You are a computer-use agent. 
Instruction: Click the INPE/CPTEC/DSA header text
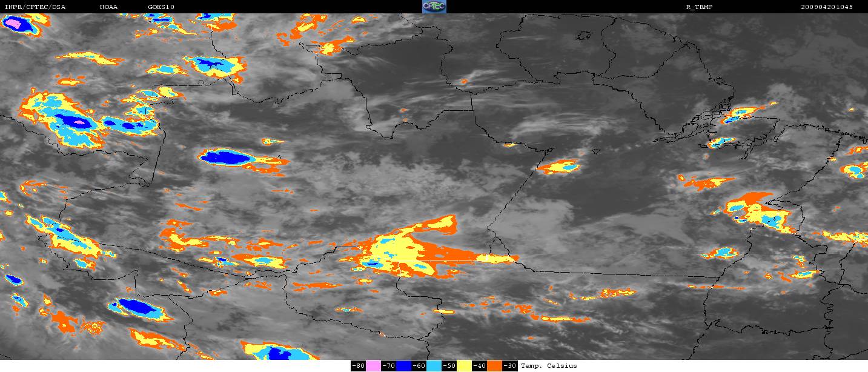point(35,7)
